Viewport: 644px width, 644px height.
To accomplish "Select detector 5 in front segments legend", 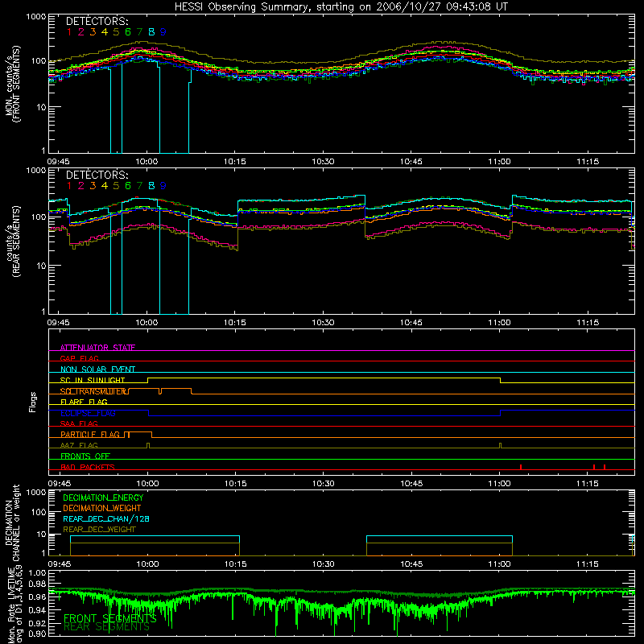I will (x=116, y=32).
